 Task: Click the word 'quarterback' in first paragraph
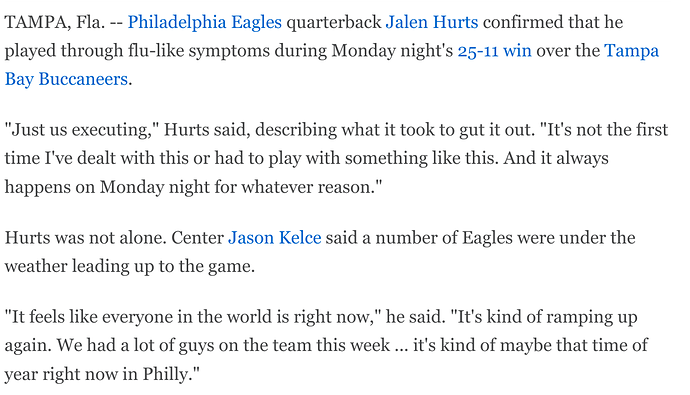pyautogui.click(x=334, y=23)
